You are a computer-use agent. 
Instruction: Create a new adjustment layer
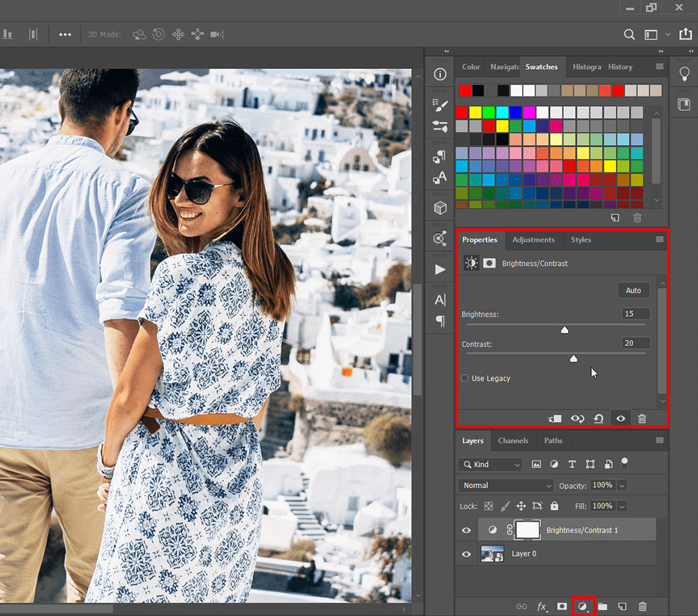[x=583, y=606]
